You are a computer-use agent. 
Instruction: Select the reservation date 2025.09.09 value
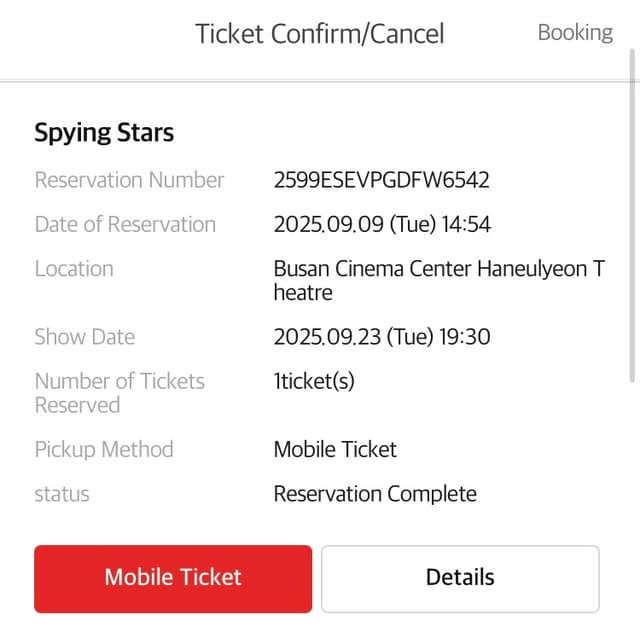coord(382,224)
